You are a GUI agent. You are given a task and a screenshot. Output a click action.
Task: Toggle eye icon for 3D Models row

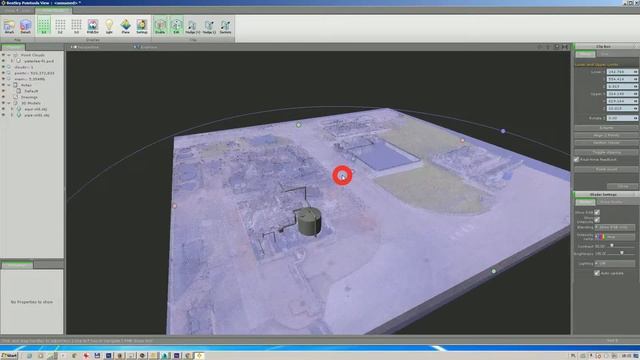point(3,103)
